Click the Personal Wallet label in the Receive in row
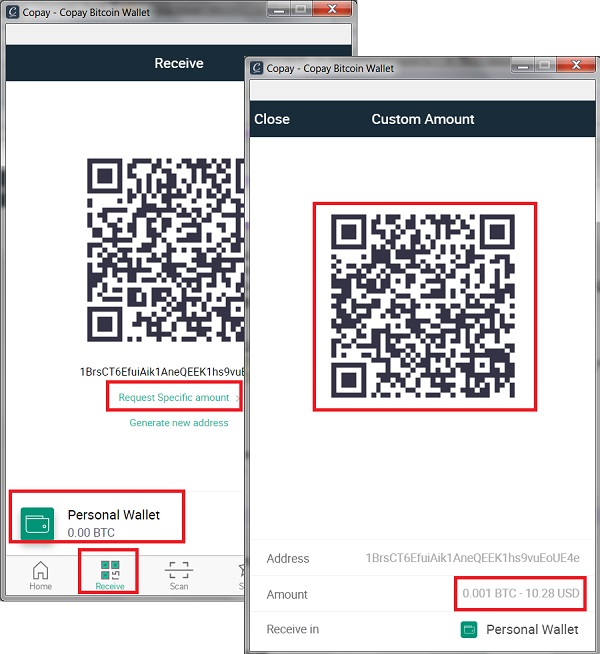Image resolution: width=600 pixels, height=654 pixels. click(x=532, y=629)
